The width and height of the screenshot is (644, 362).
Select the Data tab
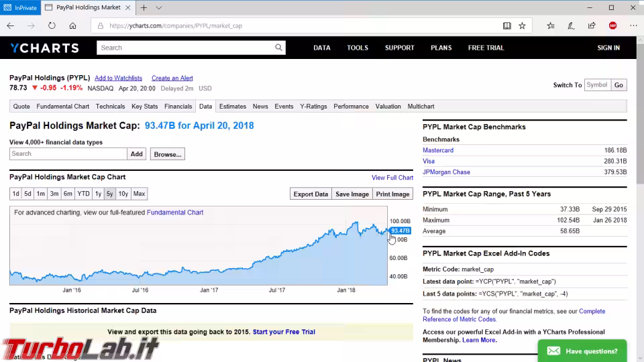(206, 107)
